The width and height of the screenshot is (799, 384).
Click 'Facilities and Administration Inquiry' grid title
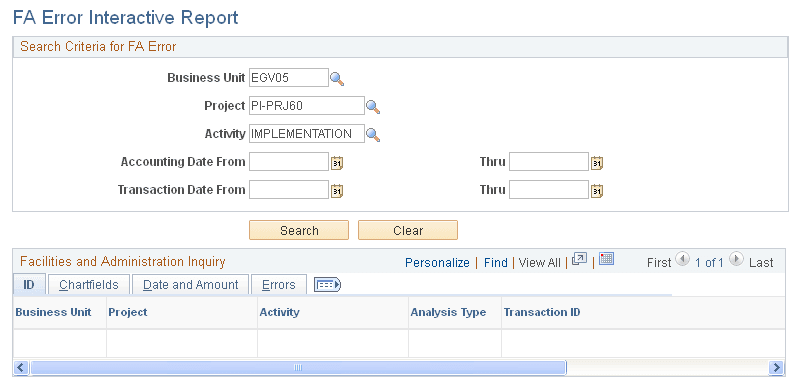tap(122, 262)
